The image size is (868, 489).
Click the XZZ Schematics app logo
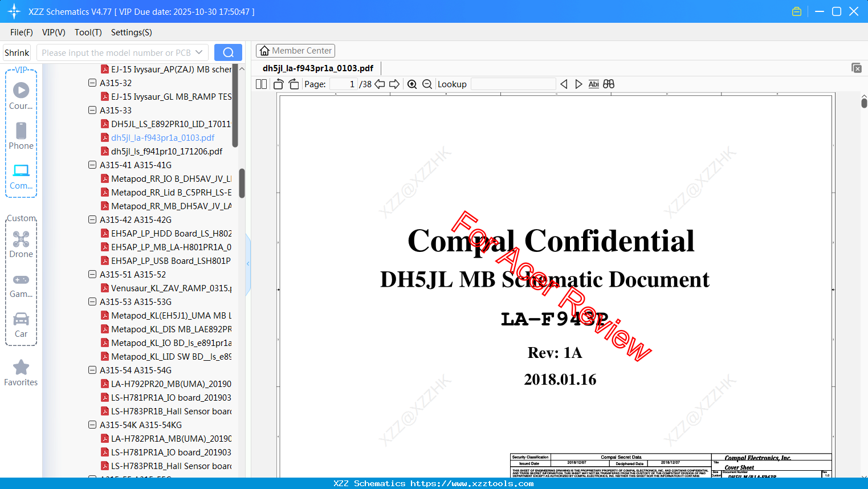[14, 11]
